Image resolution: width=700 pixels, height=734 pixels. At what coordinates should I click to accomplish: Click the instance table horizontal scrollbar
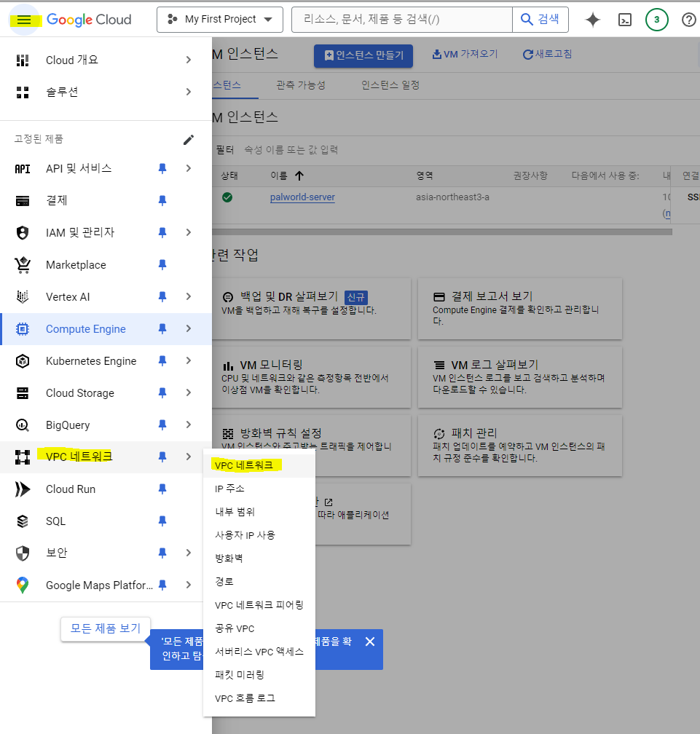coord(442,232)
